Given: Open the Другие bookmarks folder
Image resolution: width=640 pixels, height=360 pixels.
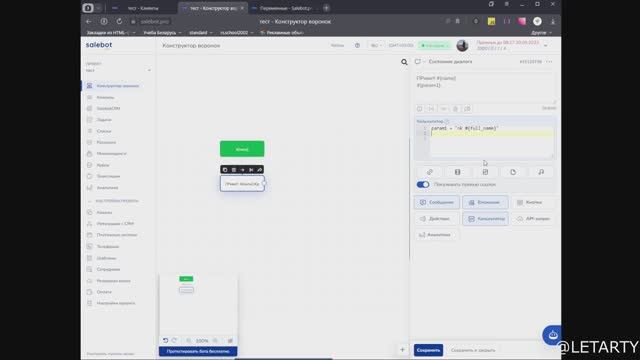Looking at the screenshot, I should tap(541, 33).
